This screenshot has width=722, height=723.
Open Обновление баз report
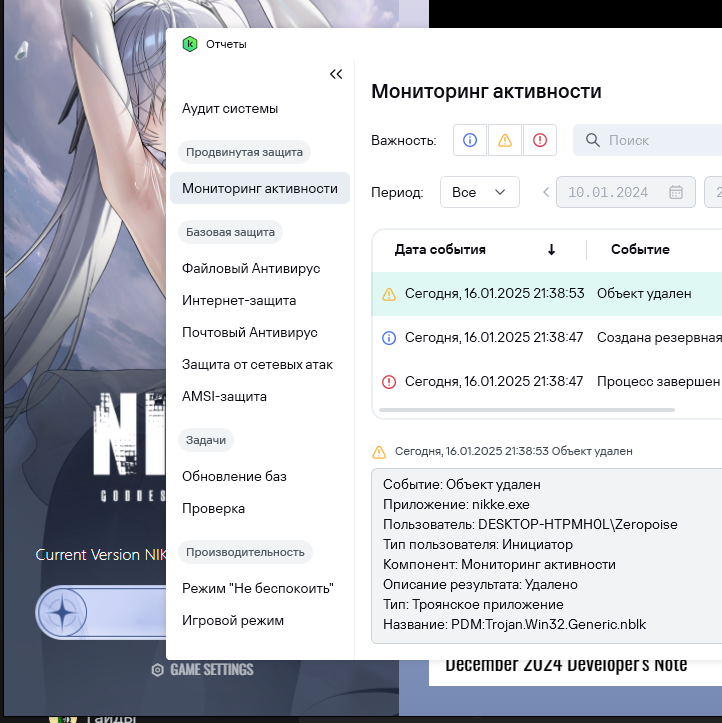tap(234, 476)
